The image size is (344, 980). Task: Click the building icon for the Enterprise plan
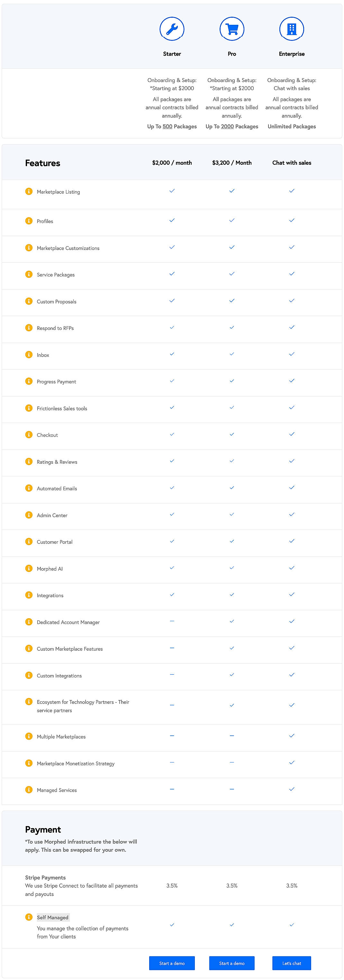coord(292,29)
